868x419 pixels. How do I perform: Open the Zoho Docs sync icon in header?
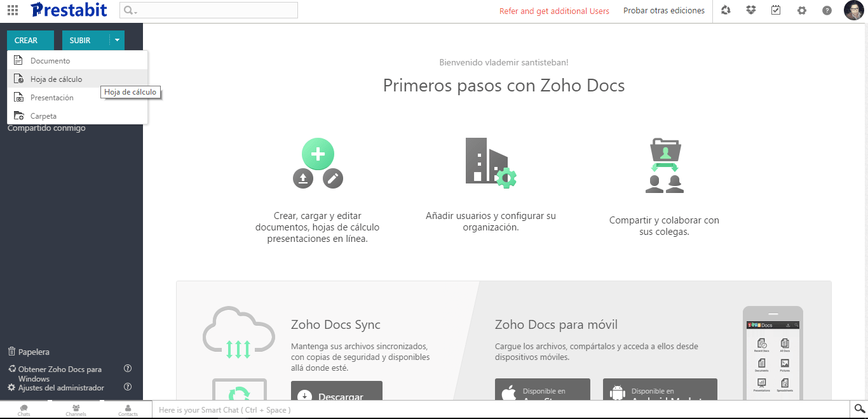pos(726,10)
